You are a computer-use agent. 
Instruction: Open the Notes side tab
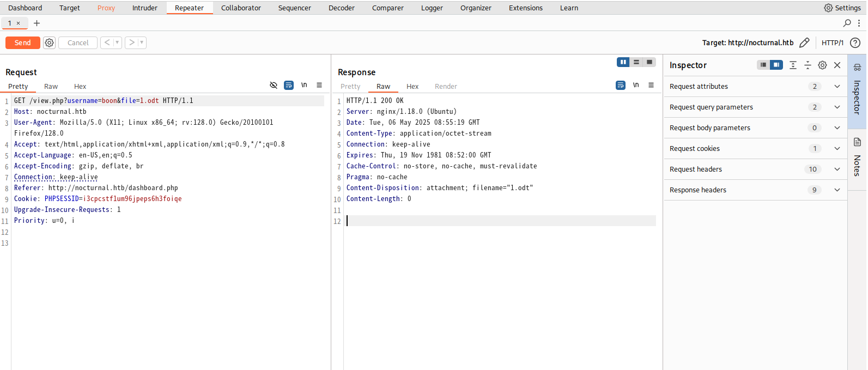coord(857,160)
